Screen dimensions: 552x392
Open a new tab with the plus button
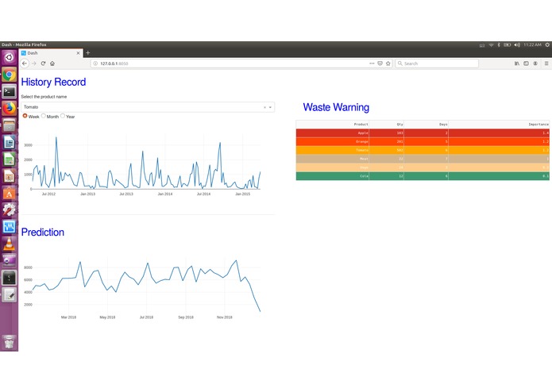[x=88, y=53]
